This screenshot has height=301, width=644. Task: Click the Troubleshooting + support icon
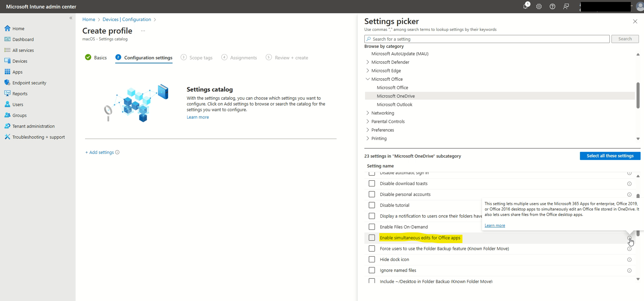coord(7,137)
